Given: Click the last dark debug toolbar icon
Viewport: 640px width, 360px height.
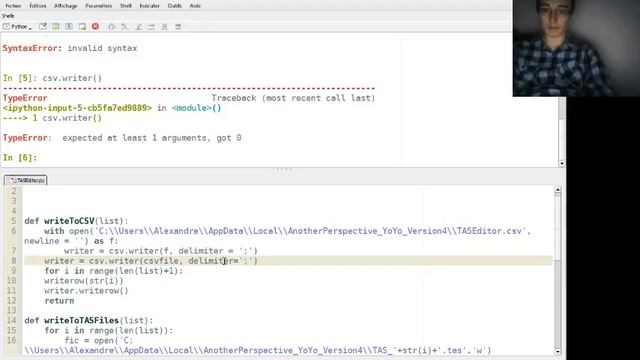Looking at the screenshot, I should coord(178,27).
